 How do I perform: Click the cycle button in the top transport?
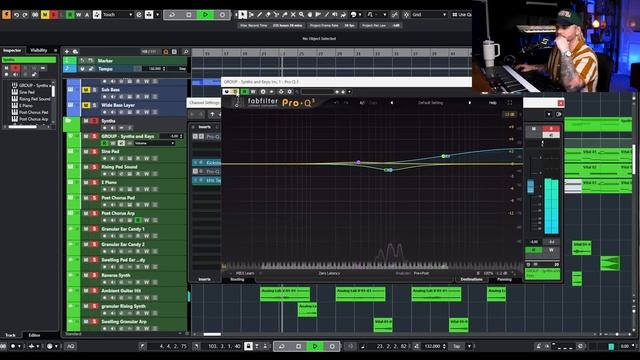[172, 15]
